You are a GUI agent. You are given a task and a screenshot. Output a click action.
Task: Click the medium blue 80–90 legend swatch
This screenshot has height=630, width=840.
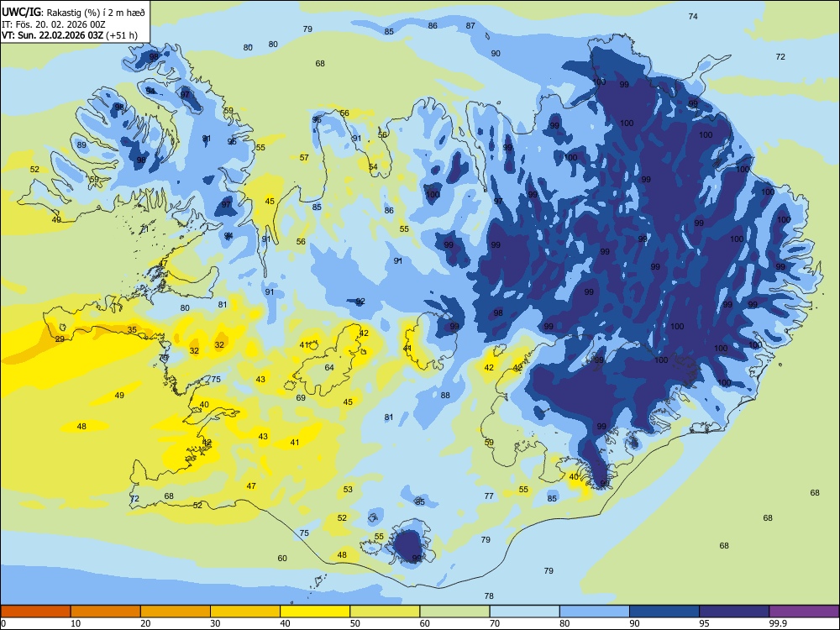(595, 612)
